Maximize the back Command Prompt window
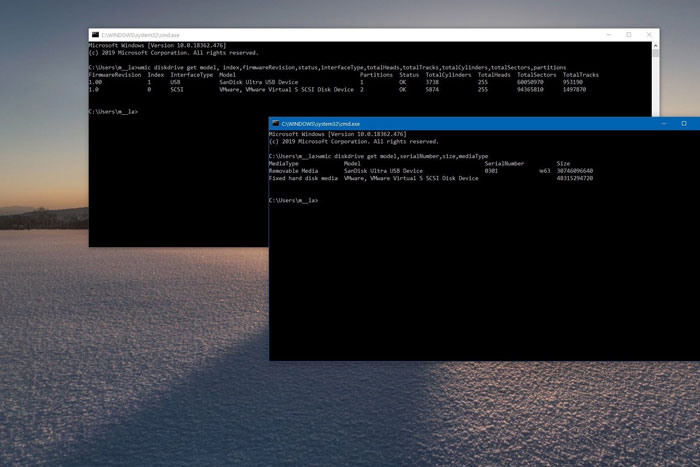The width and height of the screenshot is (700, 467). coord(628,34)
